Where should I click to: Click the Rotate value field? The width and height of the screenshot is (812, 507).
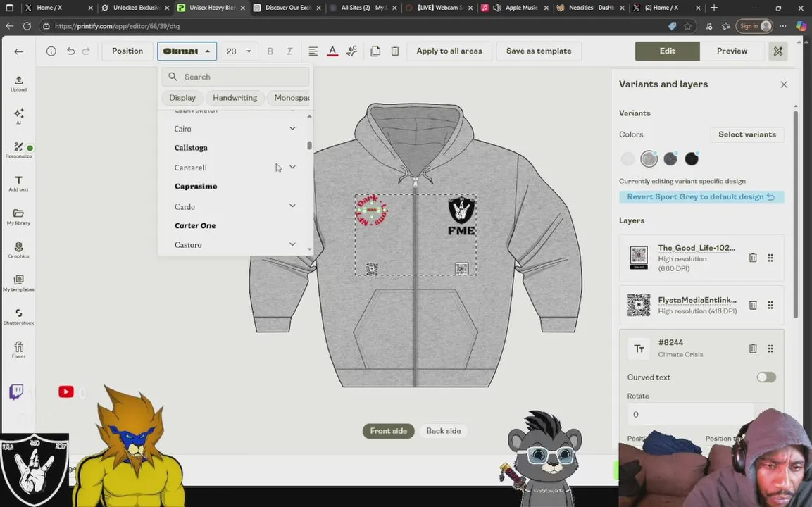point(691,414)
